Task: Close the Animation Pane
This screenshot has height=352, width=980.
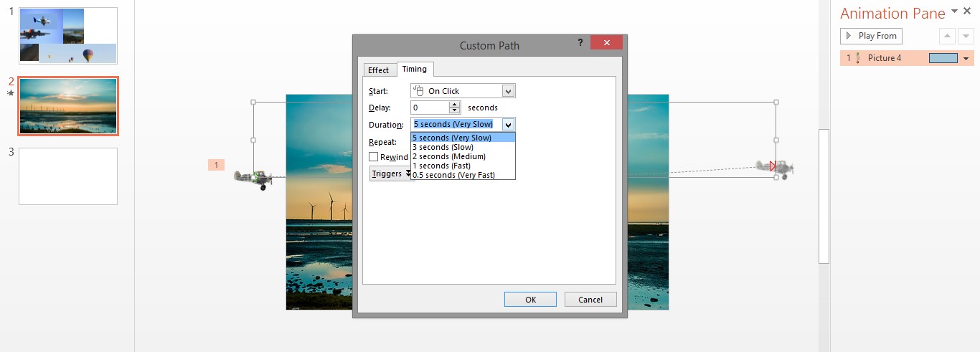Action: tap(967, 11)
